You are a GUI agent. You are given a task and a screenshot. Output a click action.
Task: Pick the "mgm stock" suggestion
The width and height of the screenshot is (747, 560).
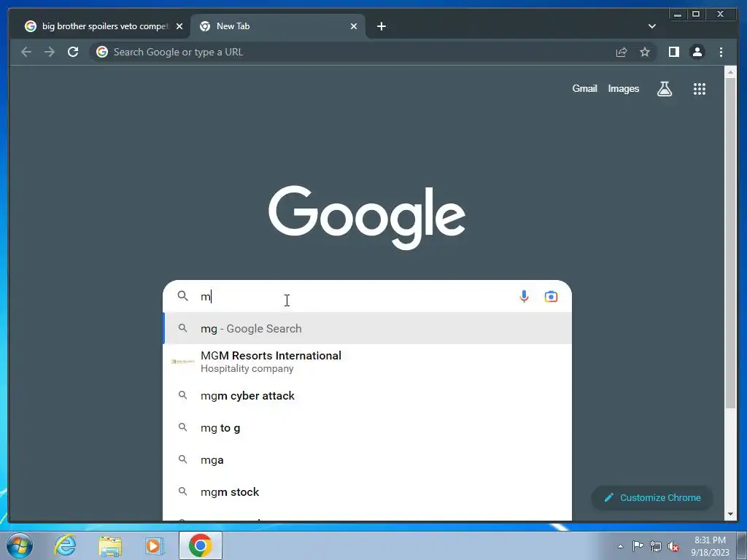[x=368, y=492]
